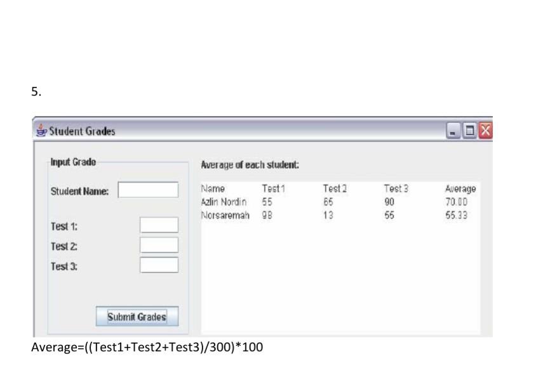Click the Average column header
543x392 pixels.
coord(459,188)
